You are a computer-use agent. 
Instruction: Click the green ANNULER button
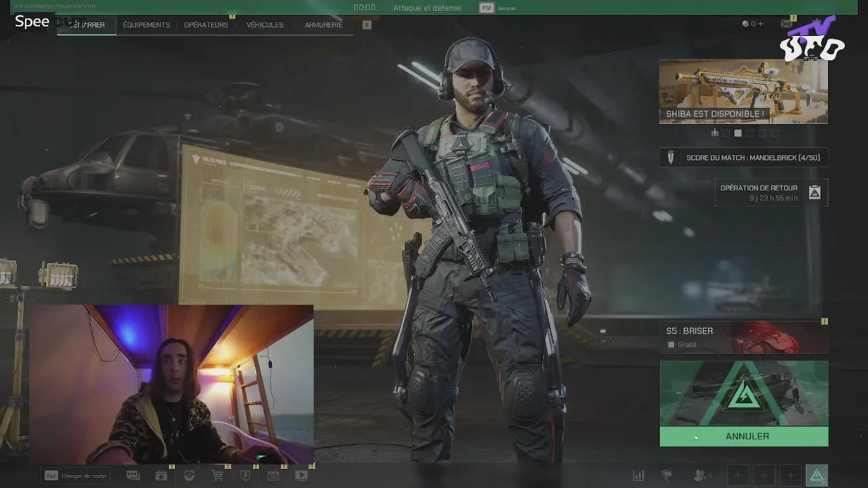coord(744,436)
